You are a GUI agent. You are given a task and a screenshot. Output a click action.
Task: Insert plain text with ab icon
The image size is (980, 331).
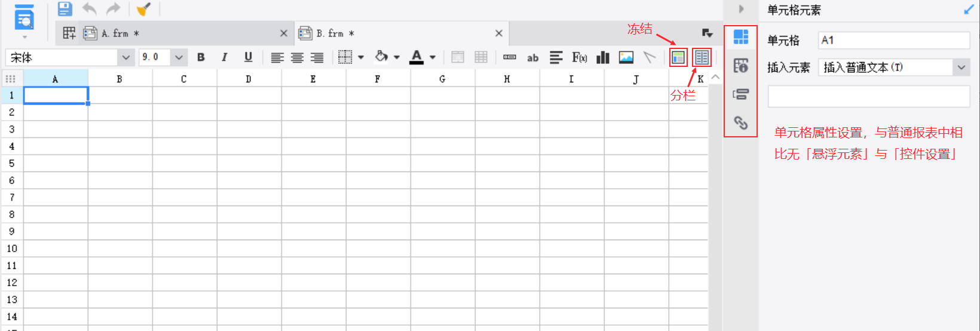(x=532, y=58)
